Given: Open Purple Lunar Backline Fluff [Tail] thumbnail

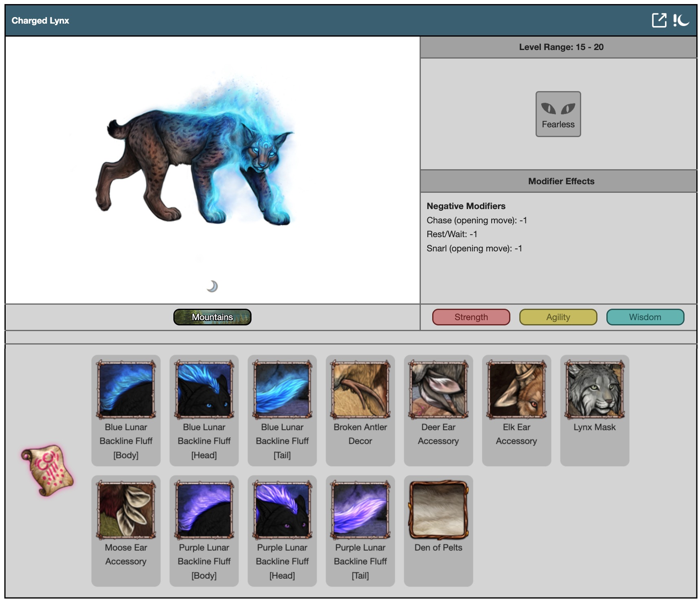Looking at the screenshot, I should [360, 510].
